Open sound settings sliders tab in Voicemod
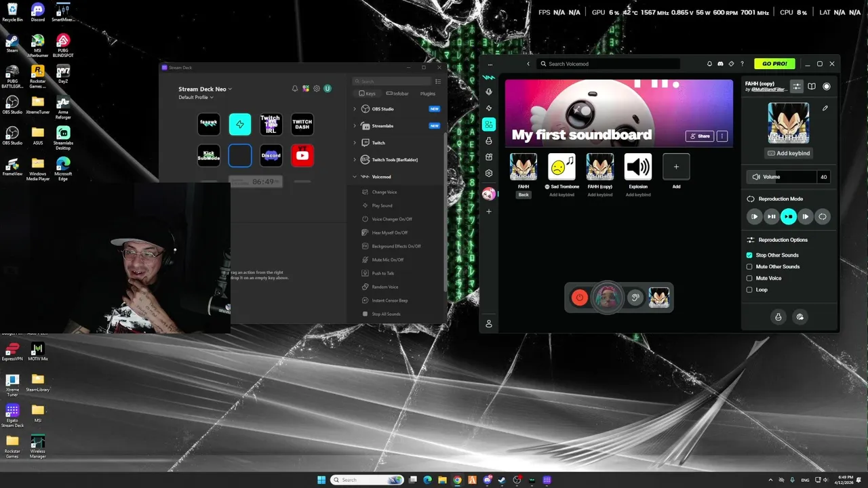This screenshot has width=868, height=488. [797, 86]
